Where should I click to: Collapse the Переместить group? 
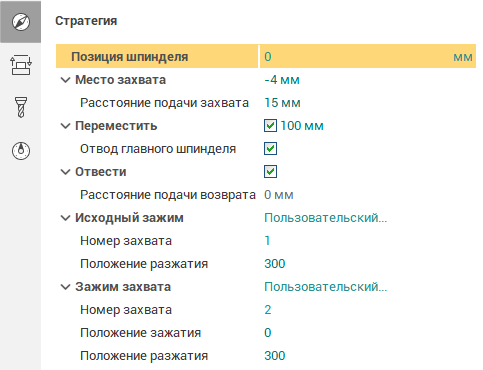(65, 126)
